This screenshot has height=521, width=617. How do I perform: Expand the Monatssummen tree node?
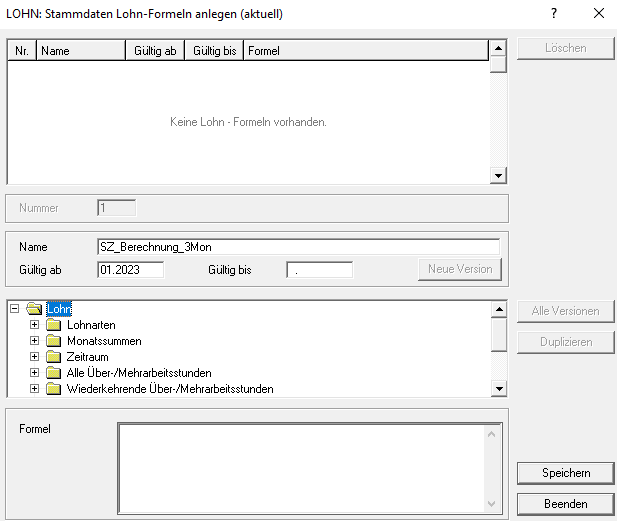[x=35, y=341]
